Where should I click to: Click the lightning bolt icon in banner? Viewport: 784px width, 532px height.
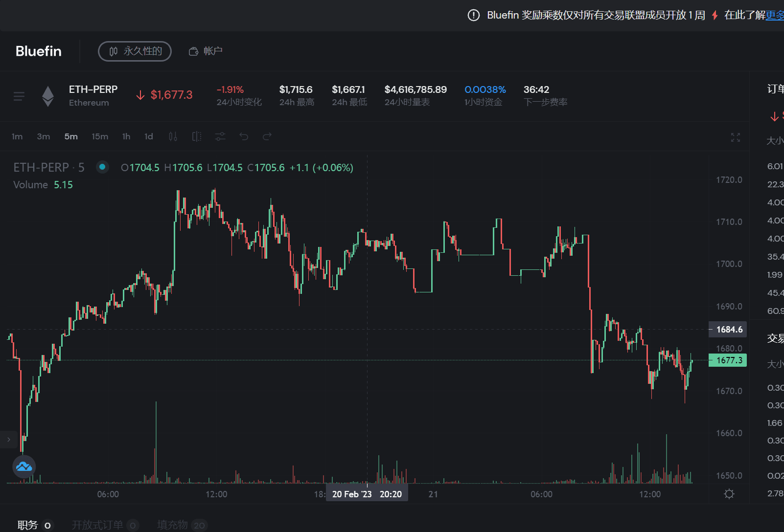pos(715,15)
